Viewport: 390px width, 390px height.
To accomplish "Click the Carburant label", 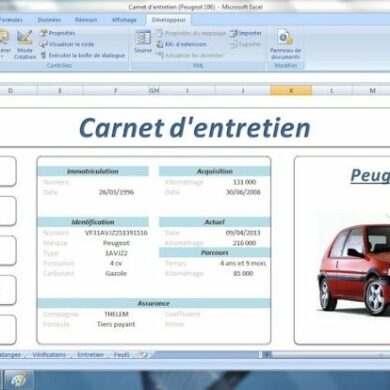I will point(58,273).
